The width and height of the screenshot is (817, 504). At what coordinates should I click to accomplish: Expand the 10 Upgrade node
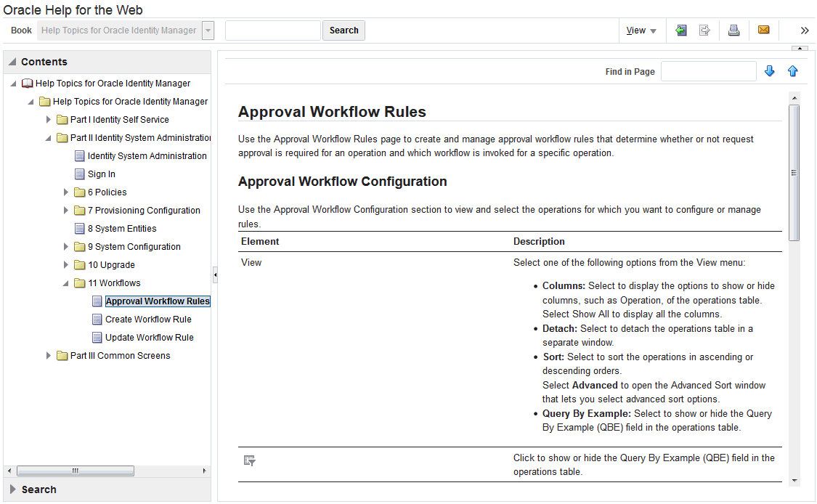click(65, 265)
